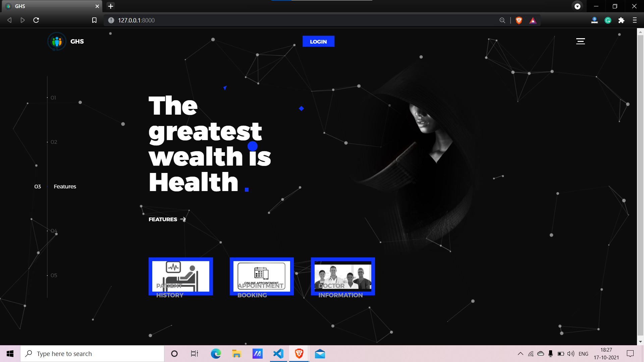644x362 pixels.
Task: Bookmark this page with bookmark icon
Action: click(94, 20)
